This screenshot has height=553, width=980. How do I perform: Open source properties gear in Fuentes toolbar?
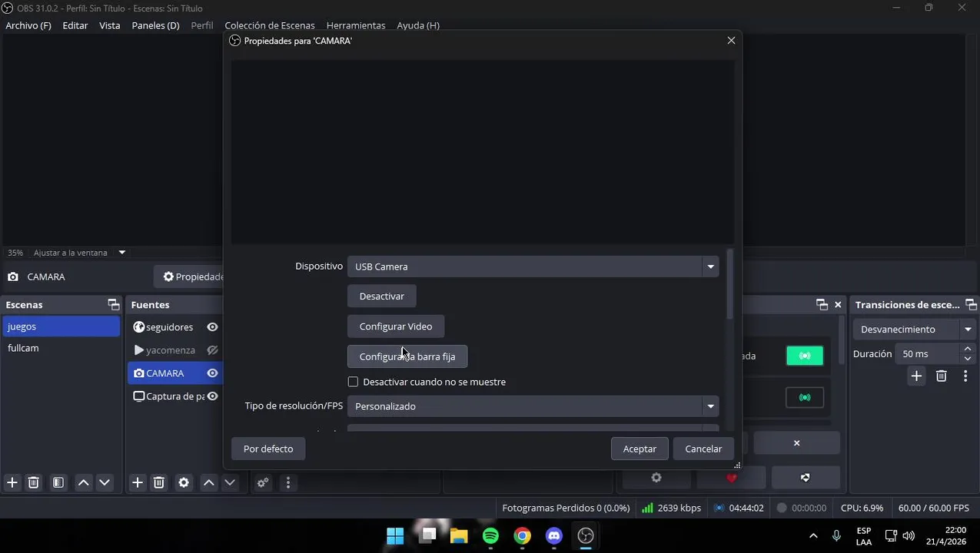[x=184, y=482]
